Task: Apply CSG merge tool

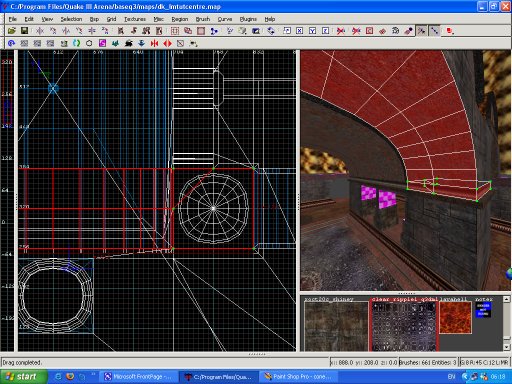Action: 188,31
